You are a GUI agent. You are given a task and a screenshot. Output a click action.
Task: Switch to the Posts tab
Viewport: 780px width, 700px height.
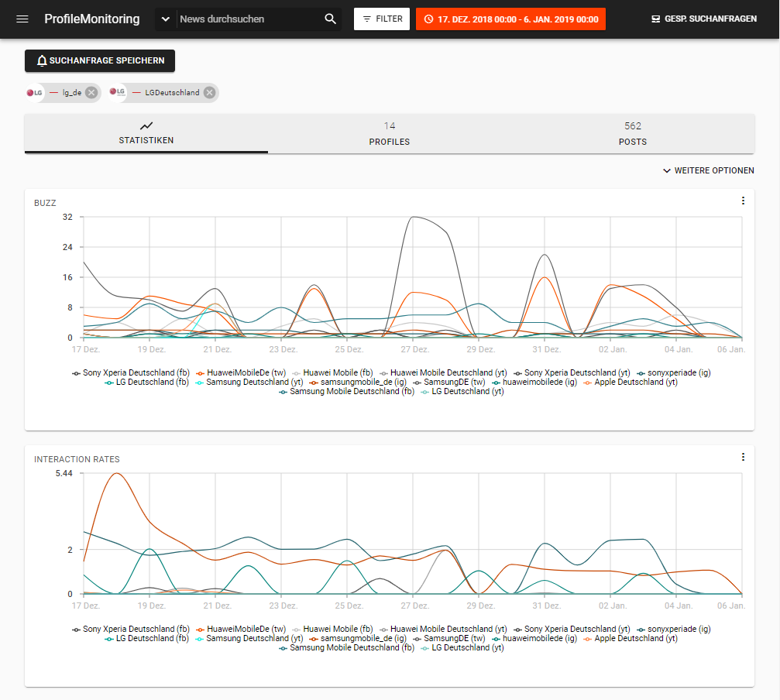632,134
